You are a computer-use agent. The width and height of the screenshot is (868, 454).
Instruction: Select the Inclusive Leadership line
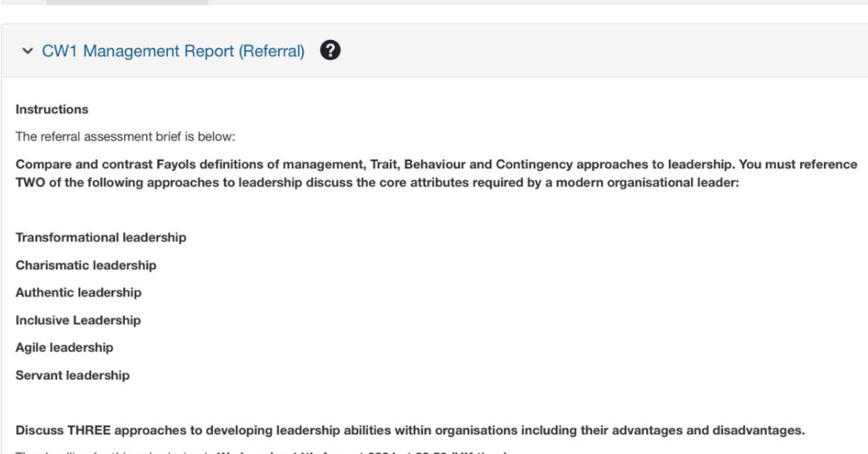click(x=78, y=320)
